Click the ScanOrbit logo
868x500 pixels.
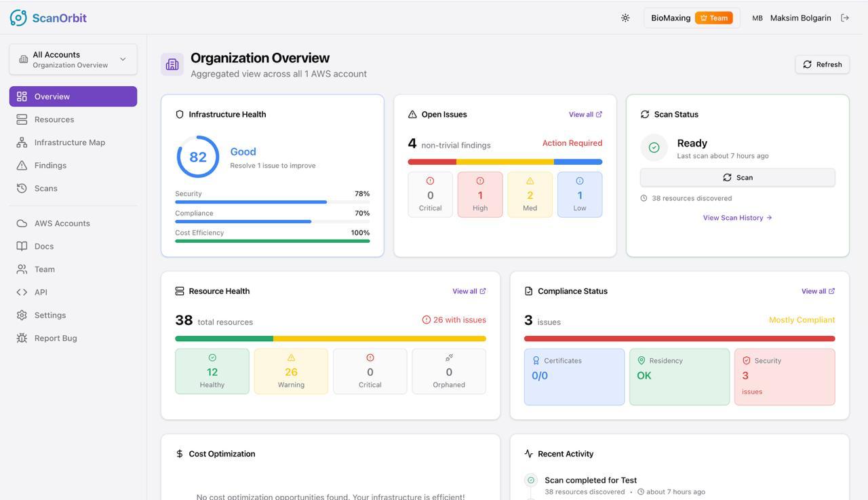[47, 18]
